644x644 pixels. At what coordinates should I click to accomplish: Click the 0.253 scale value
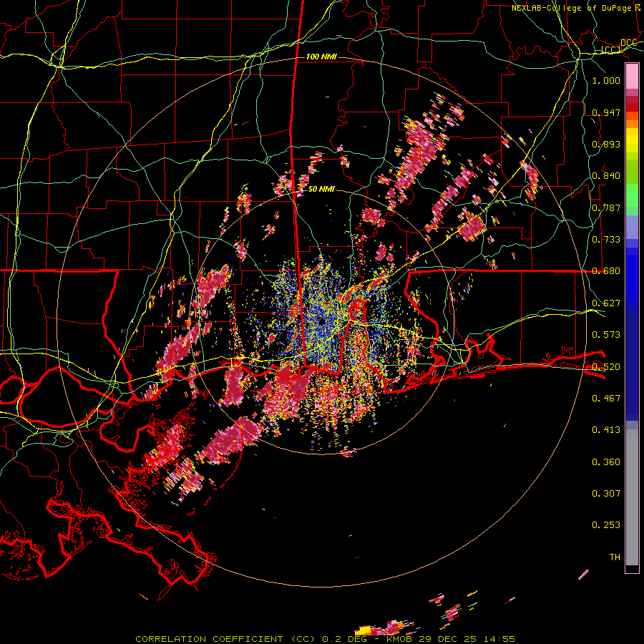pyautogui.click(x=606, y=525)
